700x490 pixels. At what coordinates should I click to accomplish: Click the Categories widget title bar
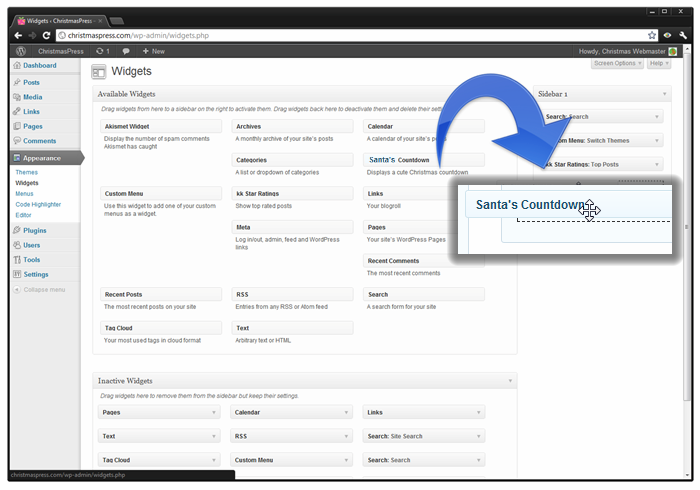pos(292,160)
